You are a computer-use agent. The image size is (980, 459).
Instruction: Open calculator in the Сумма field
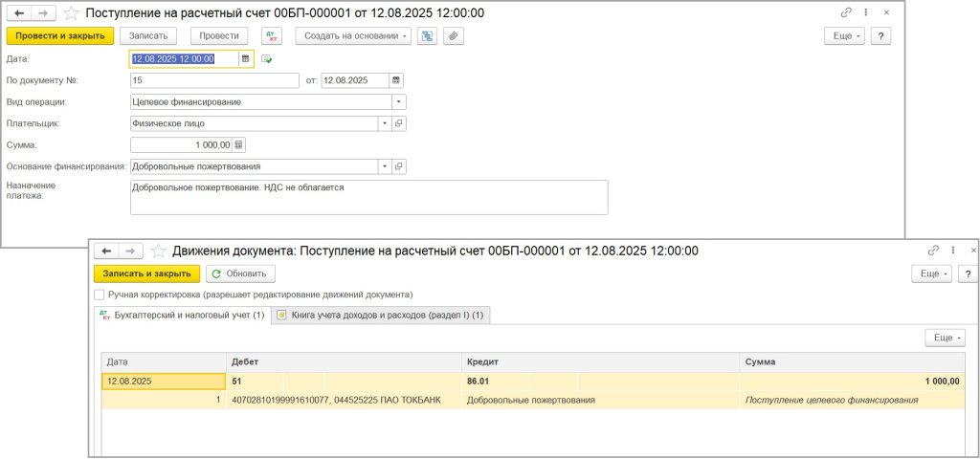[x=238, y=145]
